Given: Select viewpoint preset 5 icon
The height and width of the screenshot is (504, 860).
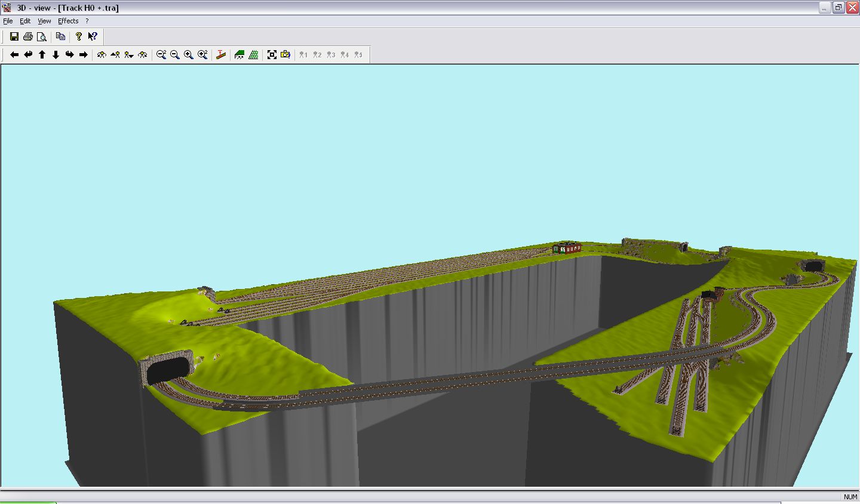Looking at the screenshot, I should [x=358, y=55].
